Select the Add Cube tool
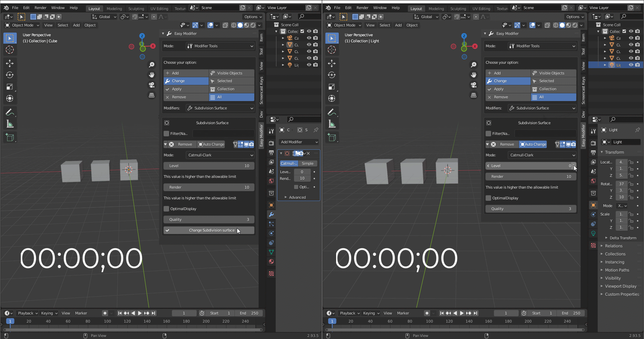The width and height of the screenshot is (644, 339). pos(9,137)
